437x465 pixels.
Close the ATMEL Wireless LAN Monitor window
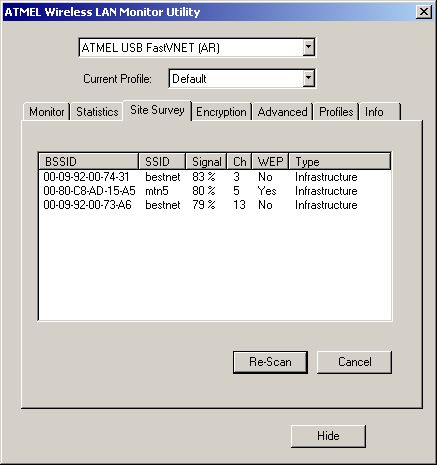424,12
